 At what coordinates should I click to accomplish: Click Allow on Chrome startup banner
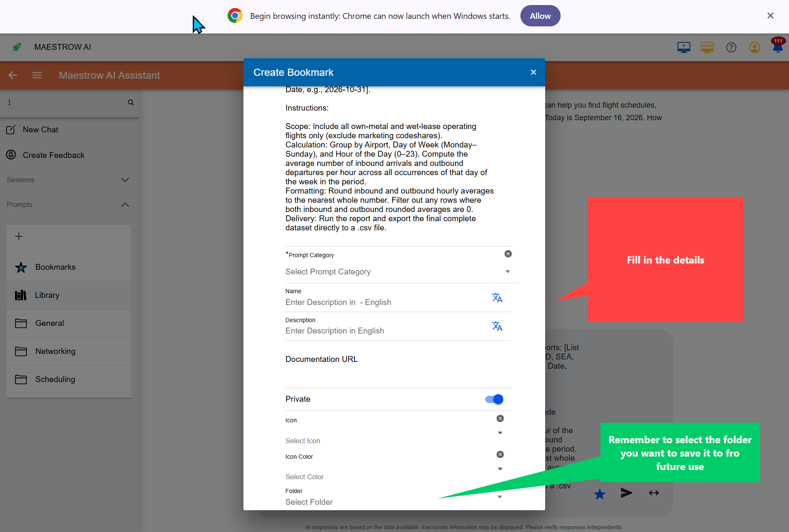click(540, 16)
